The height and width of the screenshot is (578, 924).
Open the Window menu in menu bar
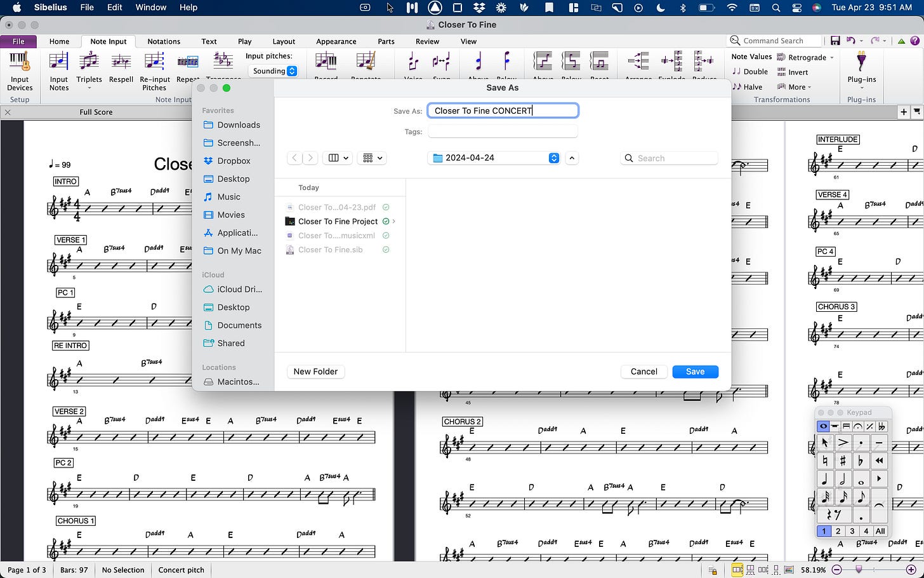point(151,8)
